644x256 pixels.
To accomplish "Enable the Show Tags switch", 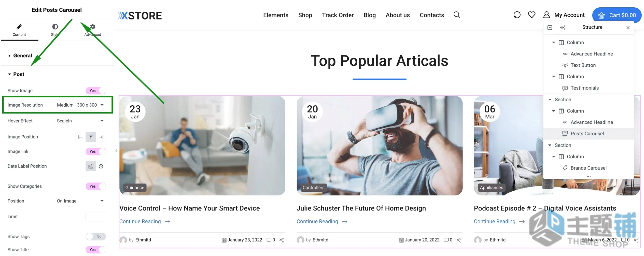I will [96, 237].
